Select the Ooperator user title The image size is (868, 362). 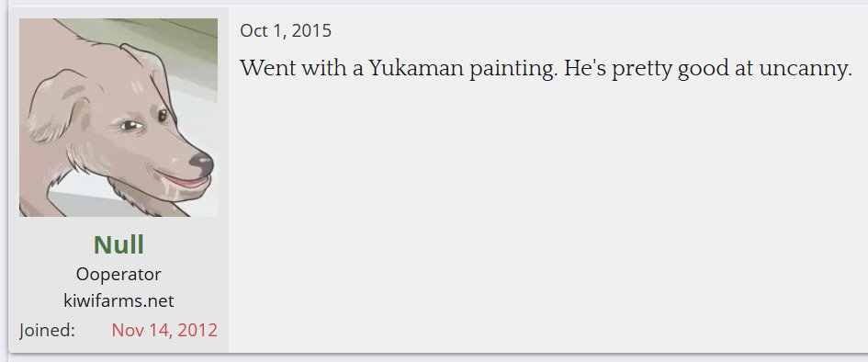click(x=118, y=274)
